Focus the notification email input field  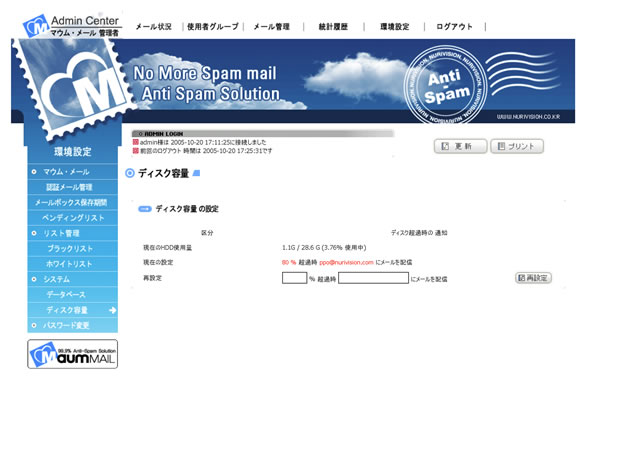(x=373, y=278)
